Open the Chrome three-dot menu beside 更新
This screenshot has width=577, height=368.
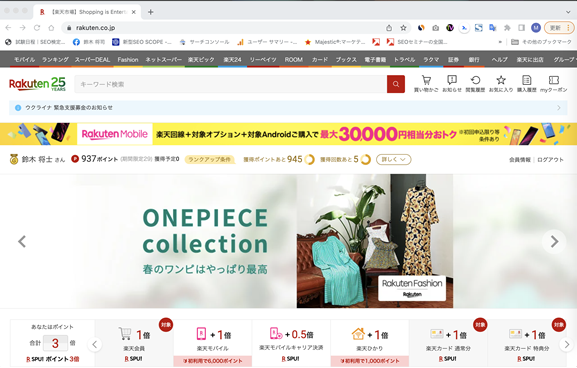tap(568, 28)
